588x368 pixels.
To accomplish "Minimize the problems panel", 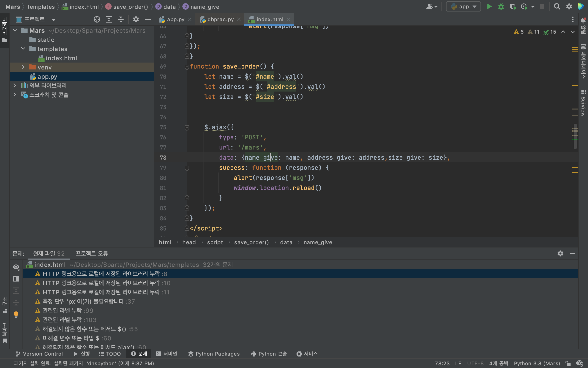I will (x=572, y=253).
